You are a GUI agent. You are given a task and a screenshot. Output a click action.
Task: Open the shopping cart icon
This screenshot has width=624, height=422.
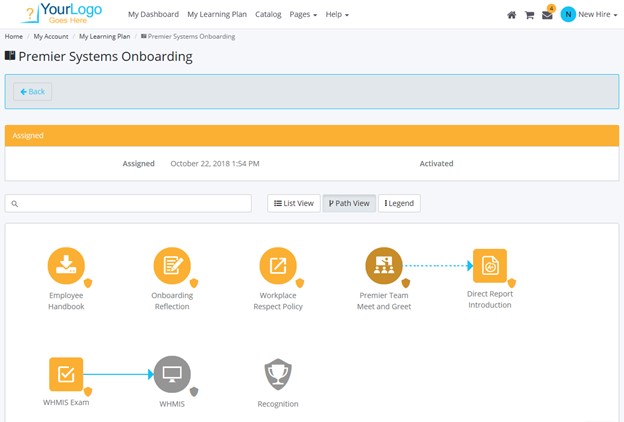point(529,15)
